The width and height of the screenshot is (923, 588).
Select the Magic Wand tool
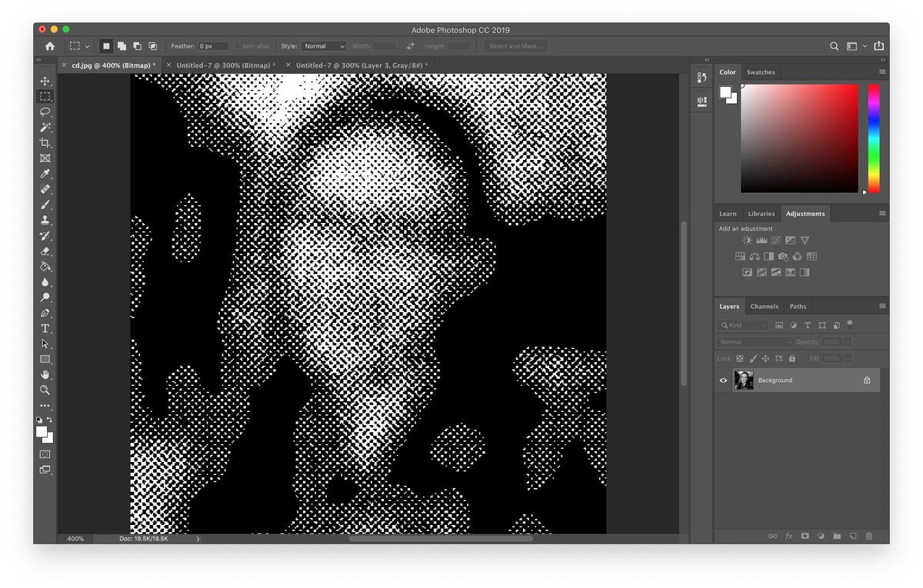(x=45, y=128)
